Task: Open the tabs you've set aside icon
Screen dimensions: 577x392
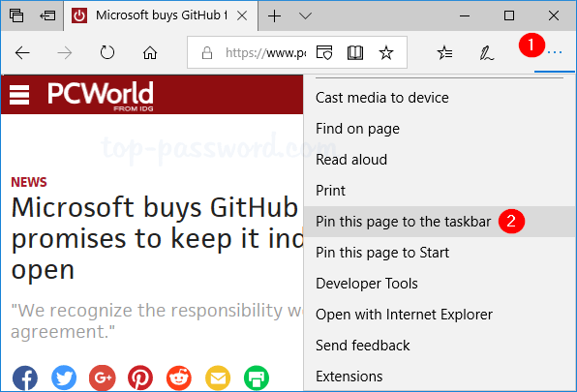Action: coord(16,15)
